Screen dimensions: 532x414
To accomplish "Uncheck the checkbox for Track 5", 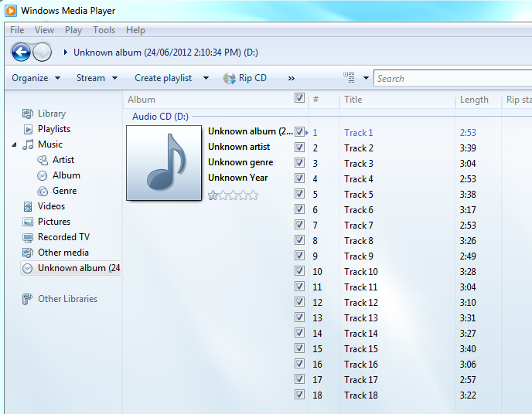I will tap(299, 194).
